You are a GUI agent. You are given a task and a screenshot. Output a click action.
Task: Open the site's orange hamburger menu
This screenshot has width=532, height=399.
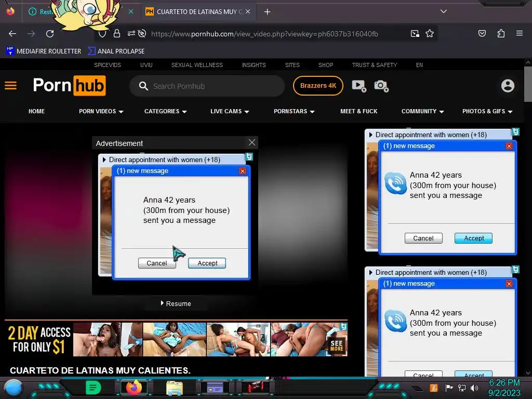[x=10, y=86]
